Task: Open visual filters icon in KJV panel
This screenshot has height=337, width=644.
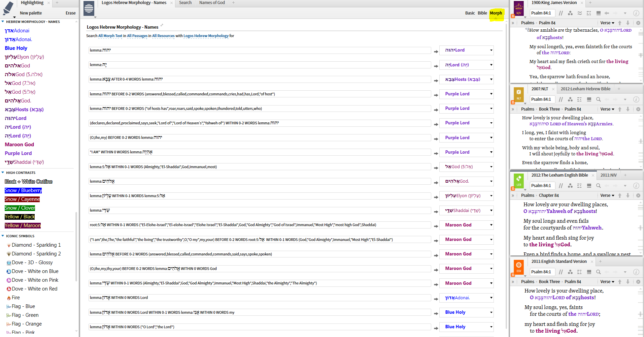Action: pyautogui.click(x=570, y=13)
